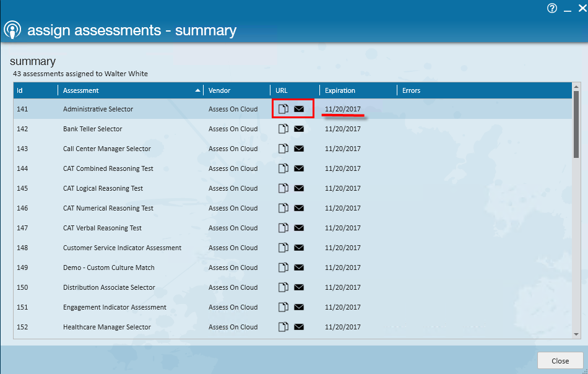
Task: Copy URL for CAT Combined Reasoning Test
Action: tap(283, 168)
